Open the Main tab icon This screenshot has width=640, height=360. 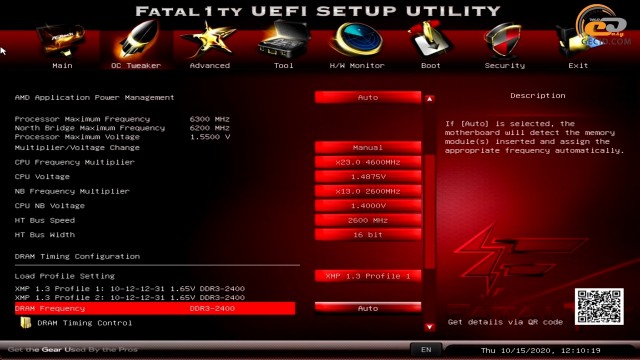(62, 41)
